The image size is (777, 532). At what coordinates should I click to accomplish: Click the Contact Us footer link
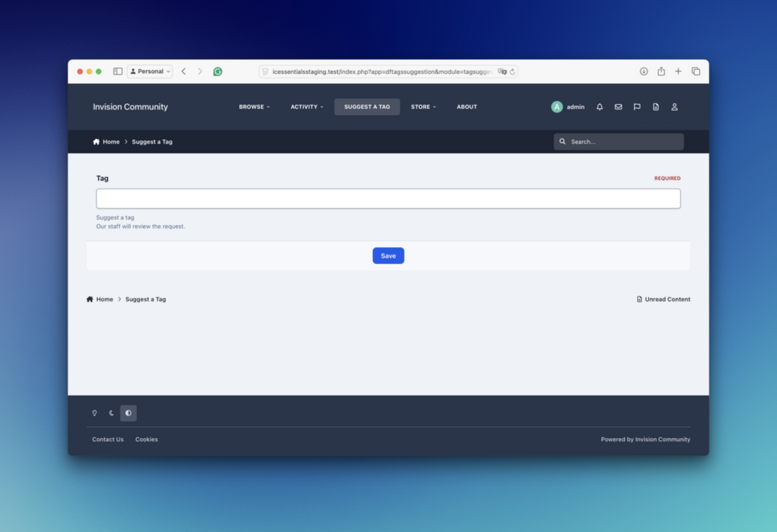108,440
